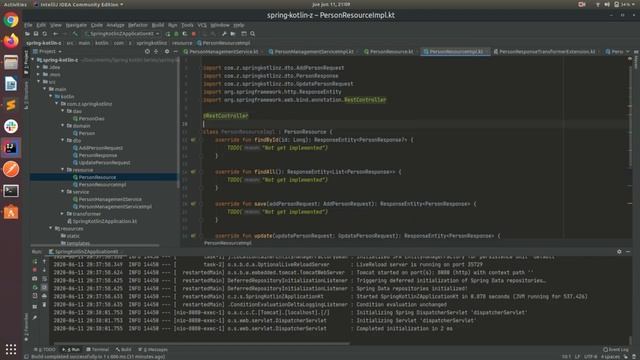The width and height of the screenshot is (640, 360).
Task: Click the Open folder icon in main toolbar
Action: coord(27,34)
